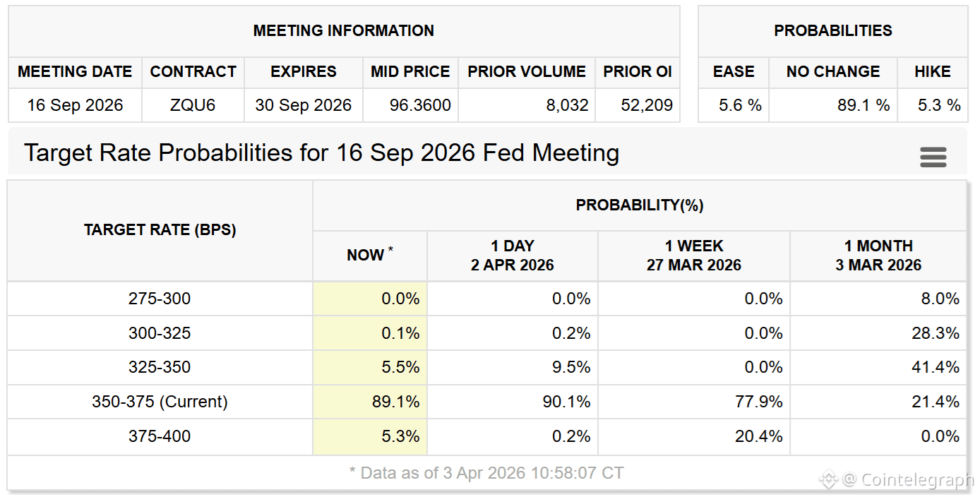Click the highlighted 5.5% NOW cell
The image size is (980, 497).
(400, 367)
